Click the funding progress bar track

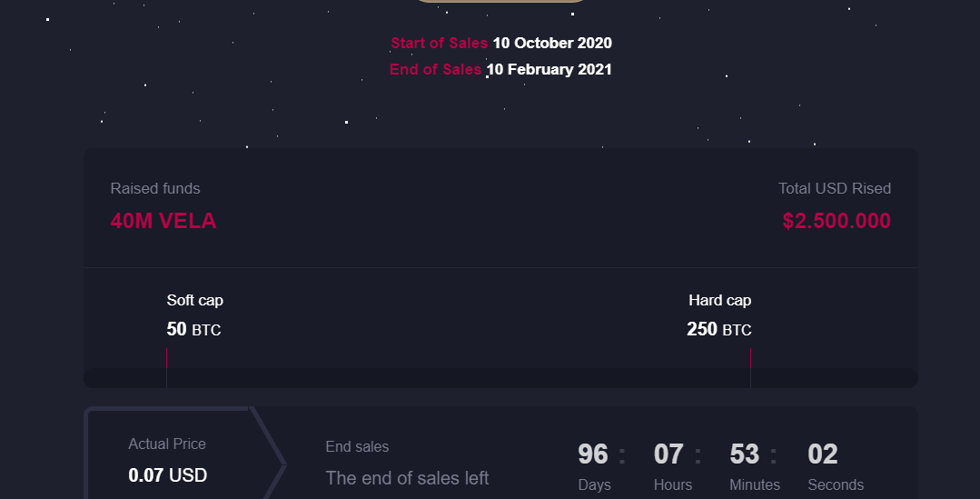(x=500, y=378)
